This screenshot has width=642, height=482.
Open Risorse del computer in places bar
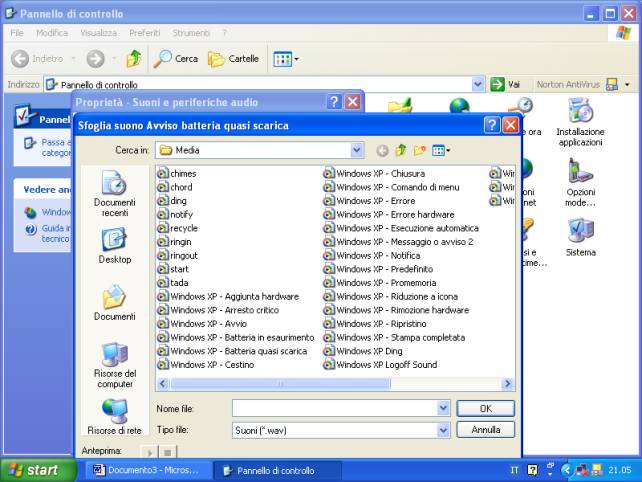(x=115, y=365)
